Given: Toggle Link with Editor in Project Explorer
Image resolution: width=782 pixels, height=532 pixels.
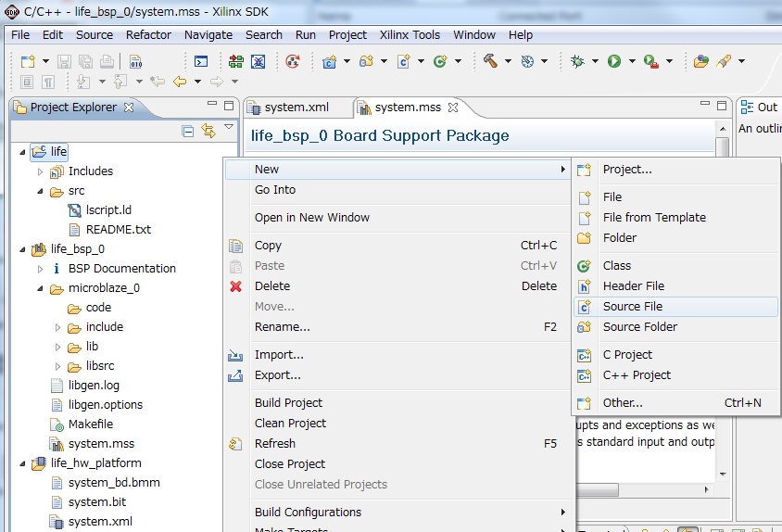Looking at the screenshot, I should point(208,131).
